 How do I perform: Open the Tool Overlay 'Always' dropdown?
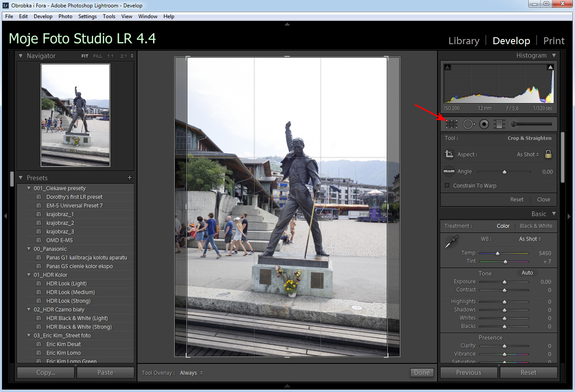point(191,373)
